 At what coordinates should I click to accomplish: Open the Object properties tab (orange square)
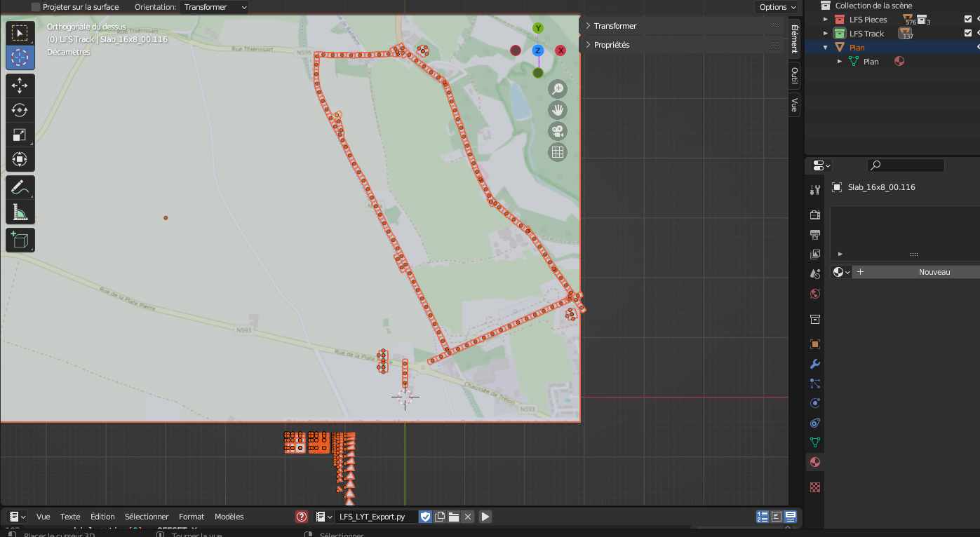pyautogui.click(x=815, y=344)
